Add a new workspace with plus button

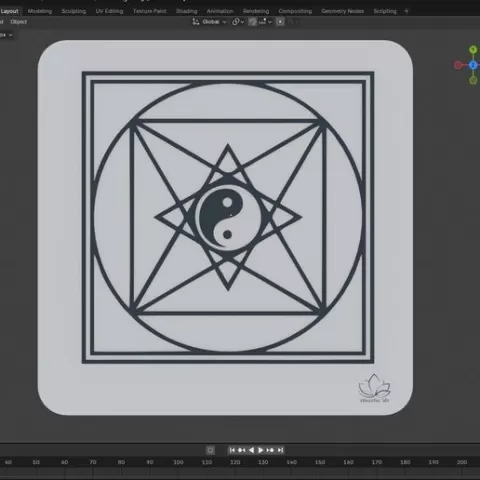[x=406, y=11]
